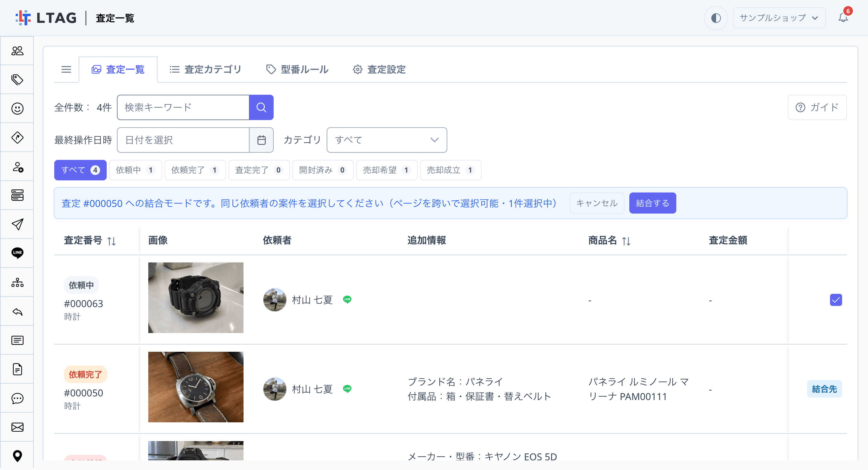This screenshot has width=868, height=470.
Task: Open the paper plane send icon
Action: tap(17, 224)
